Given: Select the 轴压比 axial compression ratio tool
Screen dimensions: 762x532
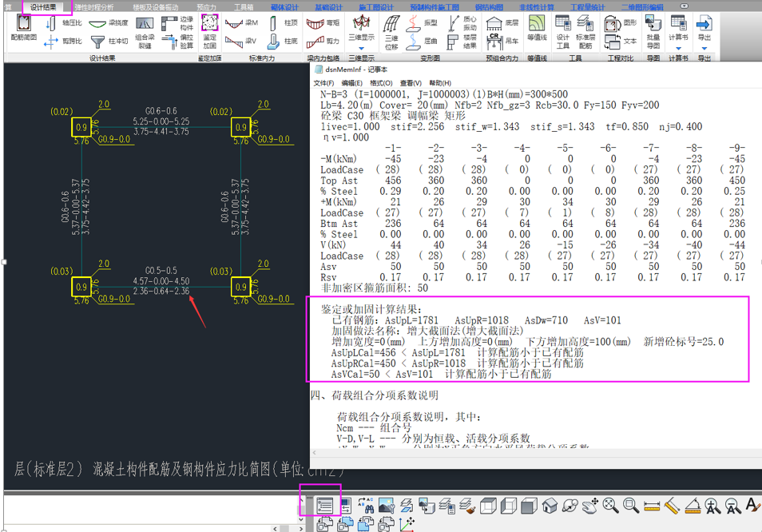Looking at the screenshot, I should pos(64,23).
